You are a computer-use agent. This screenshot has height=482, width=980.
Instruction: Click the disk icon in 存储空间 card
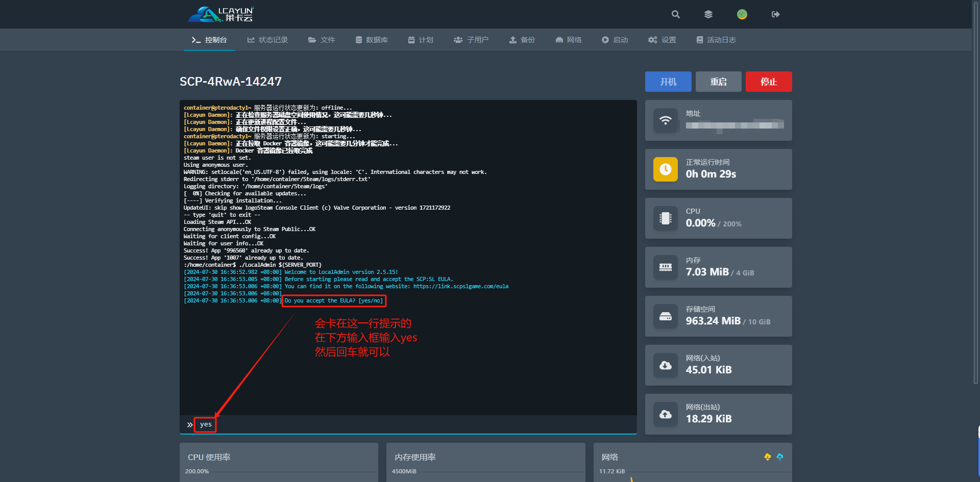click(x=666, y=316)
